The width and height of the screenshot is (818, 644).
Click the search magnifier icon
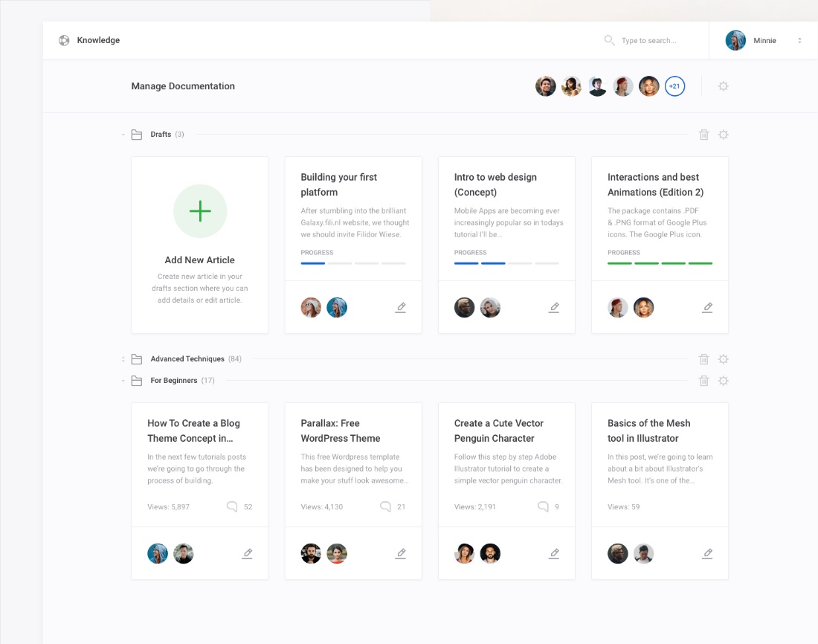click(609, 41)
